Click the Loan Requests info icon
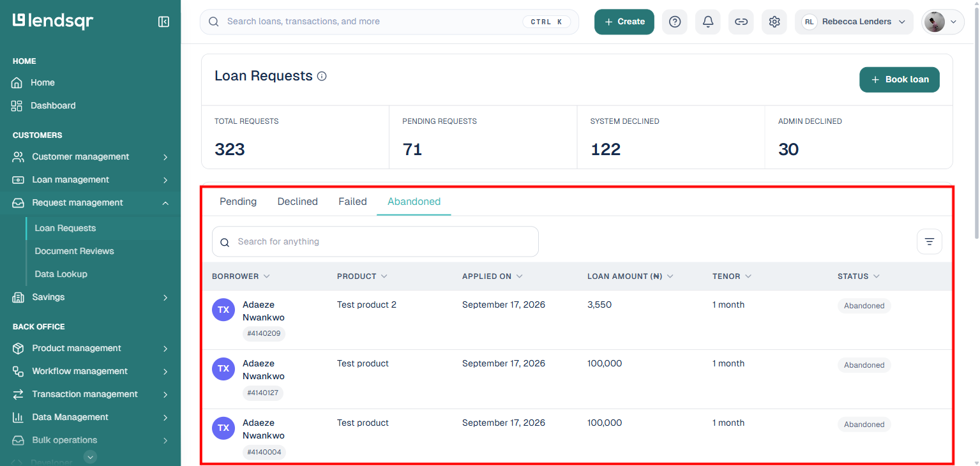 (x=322, y=76)
